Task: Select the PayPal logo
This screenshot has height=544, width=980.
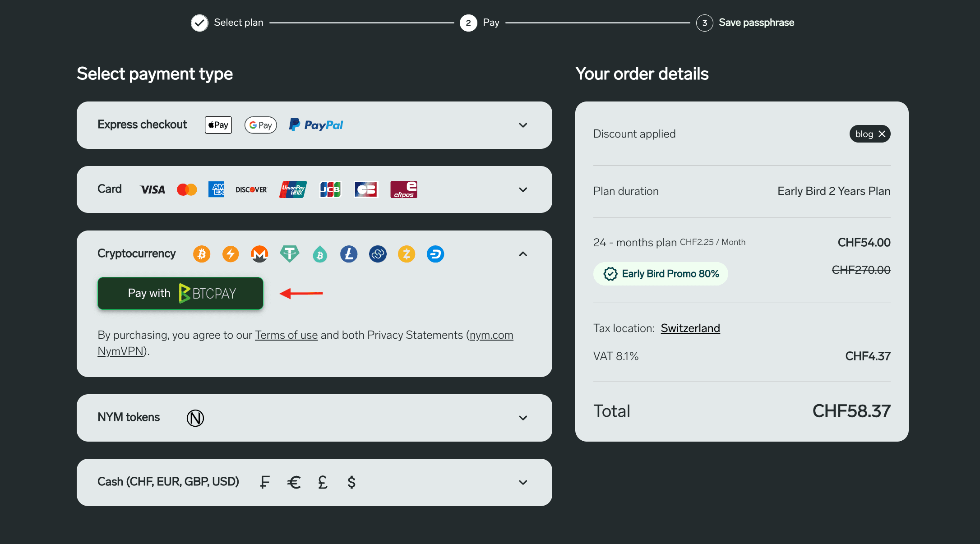Action: (x=316, y=125)
